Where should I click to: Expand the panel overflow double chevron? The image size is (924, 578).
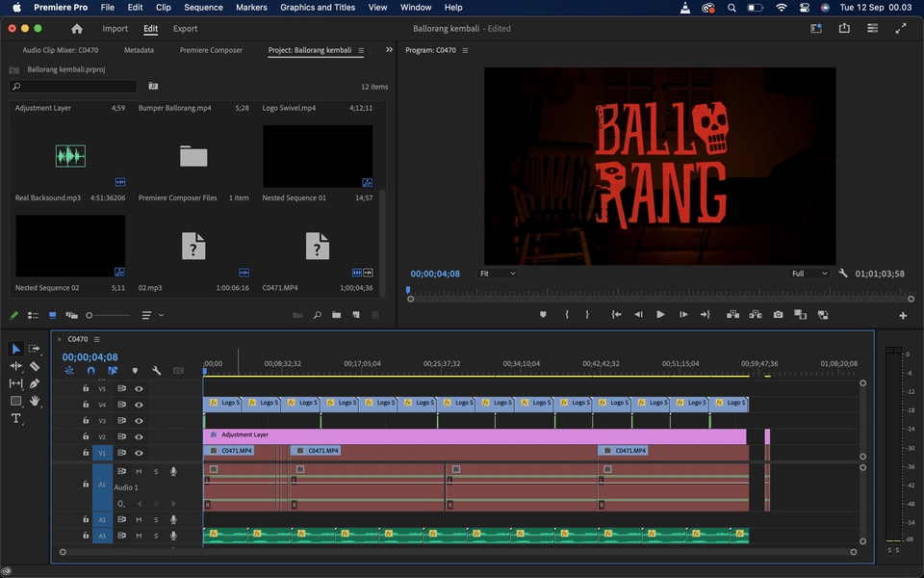pyautogui.click(x=389, y=49)
